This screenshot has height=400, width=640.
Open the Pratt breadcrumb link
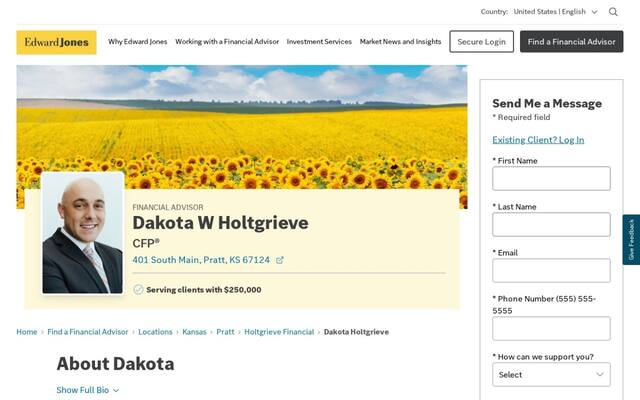point(225,332)
